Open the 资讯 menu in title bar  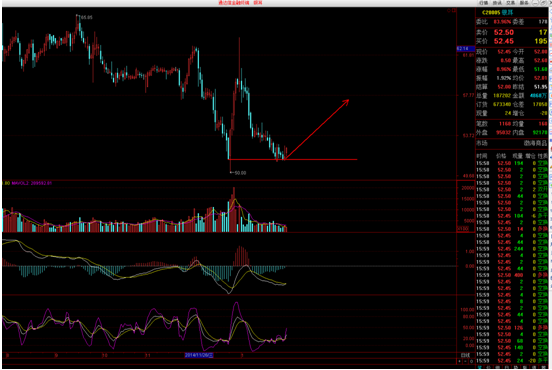(497, 3)
